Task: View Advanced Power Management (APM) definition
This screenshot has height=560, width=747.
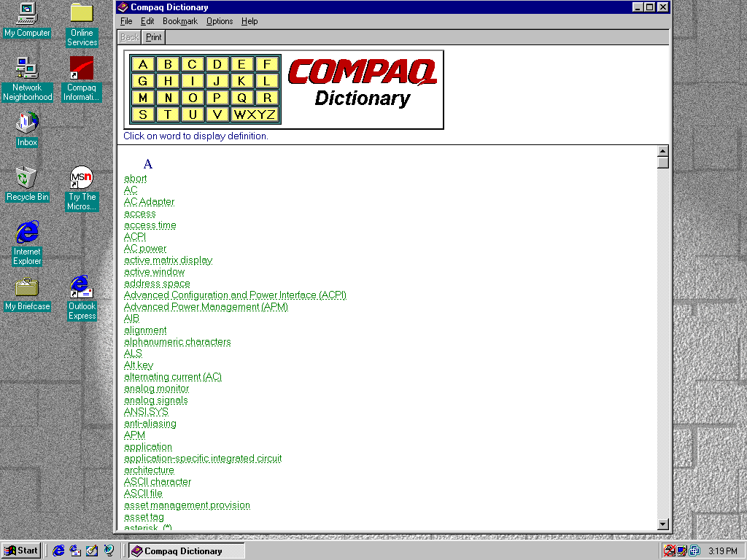Action: [206, 307]
